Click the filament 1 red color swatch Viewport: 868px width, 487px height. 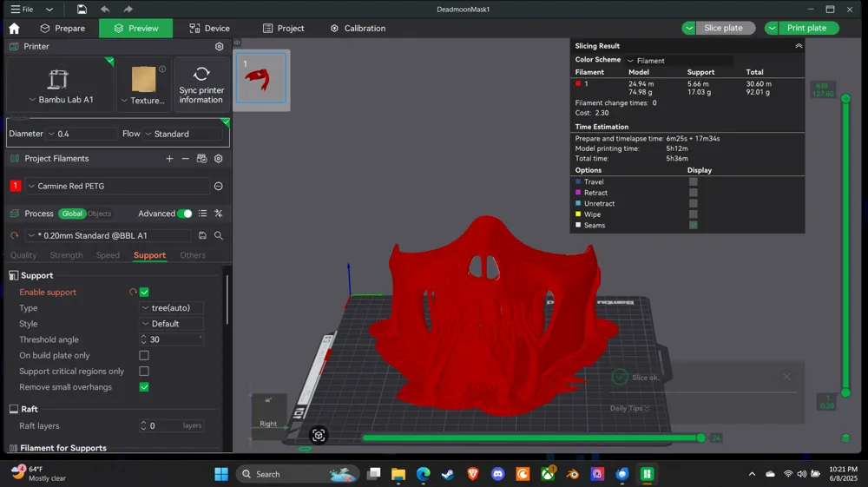pos(15,187)
